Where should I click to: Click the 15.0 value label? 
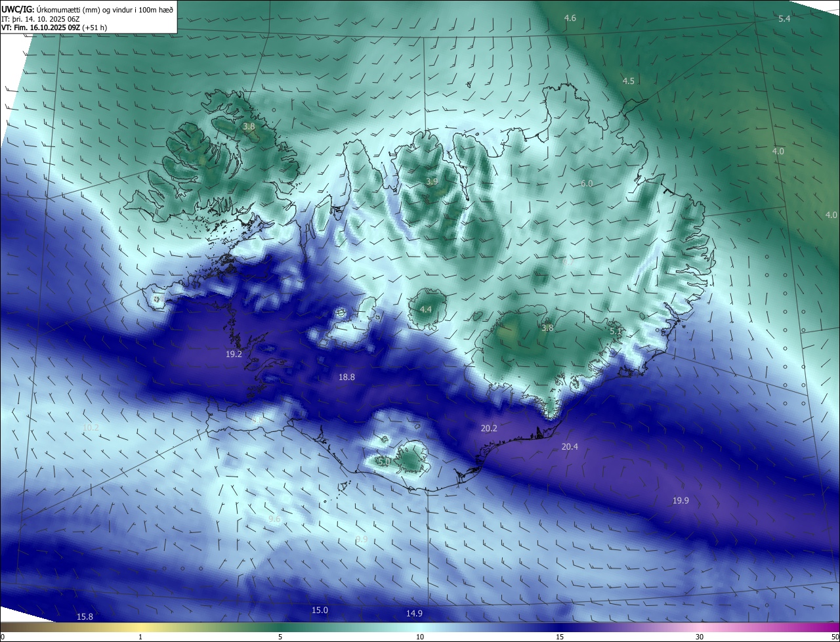(x=320, y=610)
